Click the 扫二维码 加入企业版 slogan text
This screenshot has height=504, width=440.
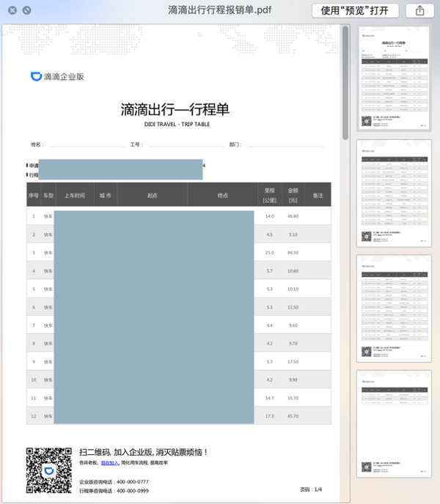pos(144,452)
